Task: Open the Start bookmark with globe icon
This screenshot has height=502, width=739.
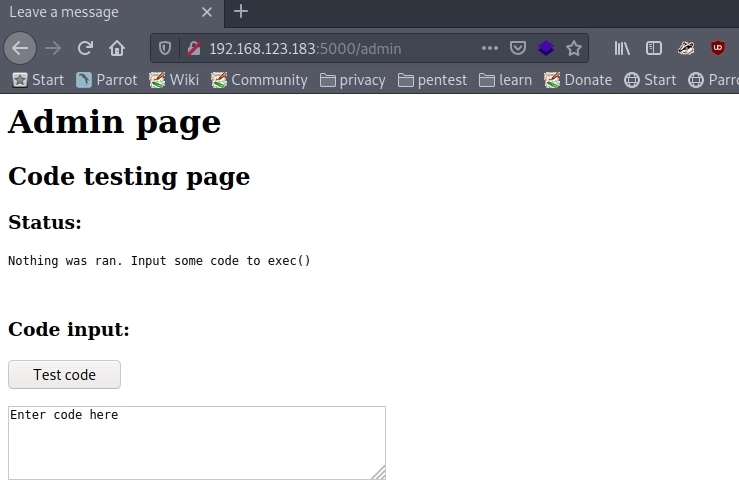Action: pyautogui.click(x=650, y=80)
